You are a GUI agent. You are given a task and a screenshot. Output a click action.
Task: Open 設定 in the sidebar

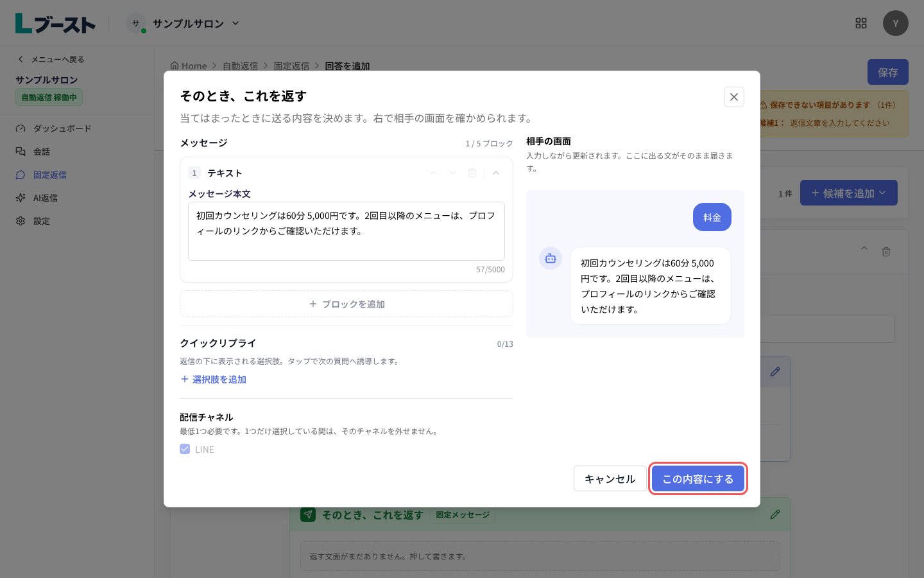pyautogui.click(x=41, y=221)
